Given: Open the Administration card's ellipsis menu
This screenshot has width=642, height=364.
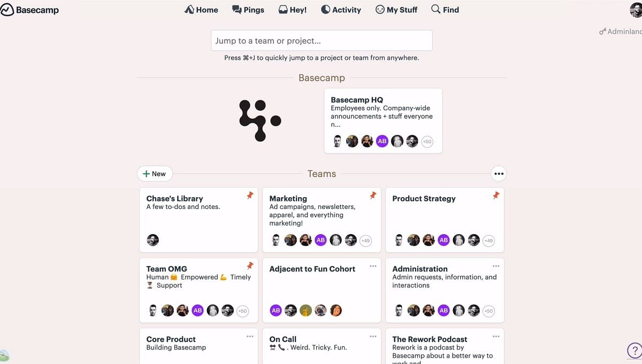Looking at the screenshot, I should tap(495, 266).
